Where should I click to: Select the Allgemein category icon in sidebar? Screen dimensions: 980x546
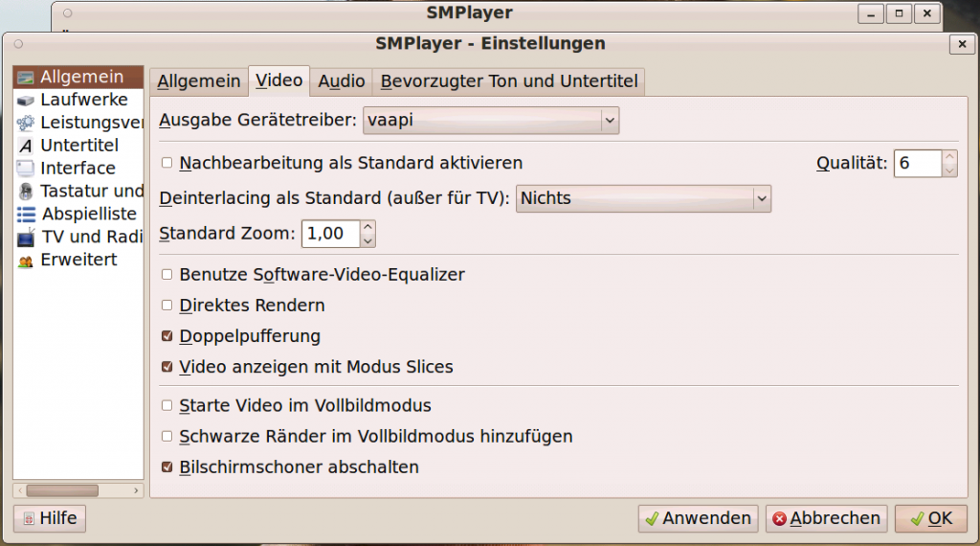(x=26, y=78)
